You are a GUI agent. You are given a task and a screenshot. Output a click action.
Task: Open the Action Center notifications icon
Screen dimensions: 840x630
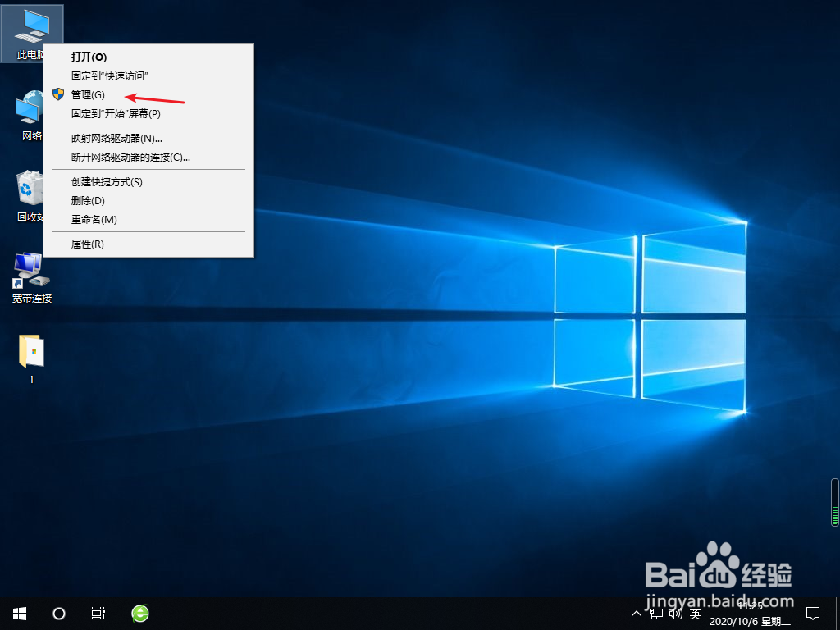coord(813,614)
